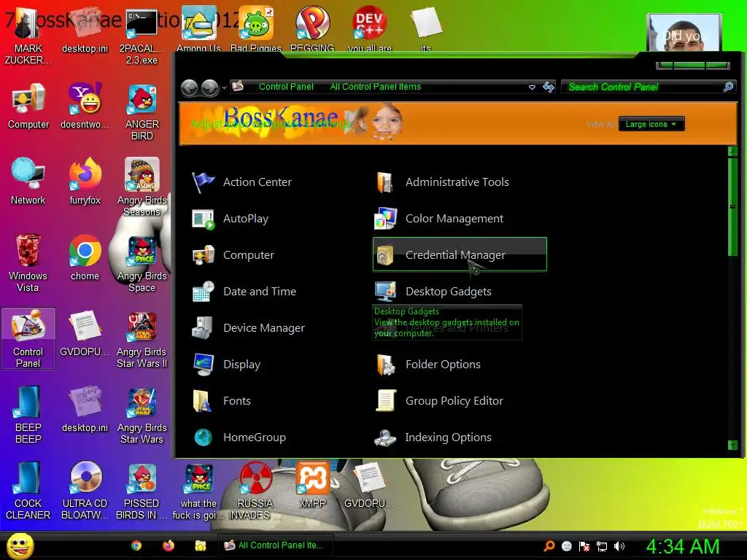The image size is (747, 560).
Task: Click the vertical scrollbar thumb
Action: 732,206
